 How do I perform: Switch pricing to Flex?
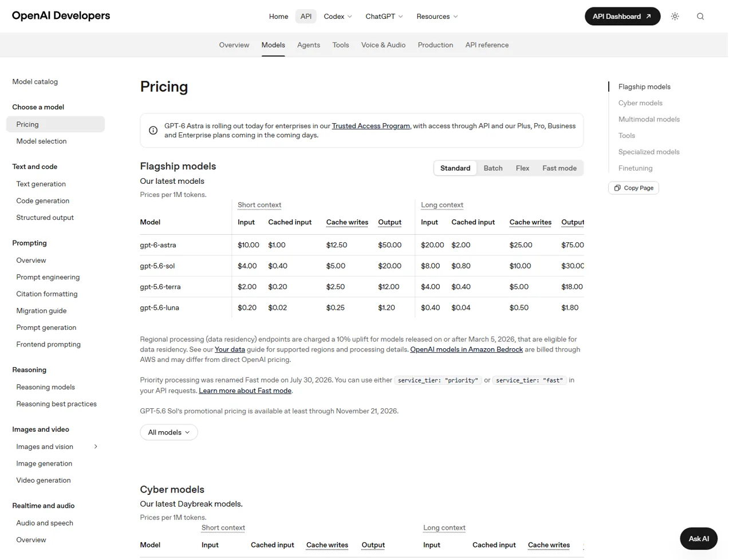(x=522, y=168)
